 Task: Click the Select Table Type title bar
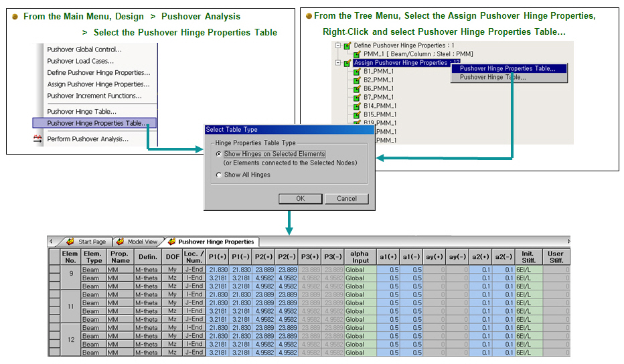tap(289, 129)
